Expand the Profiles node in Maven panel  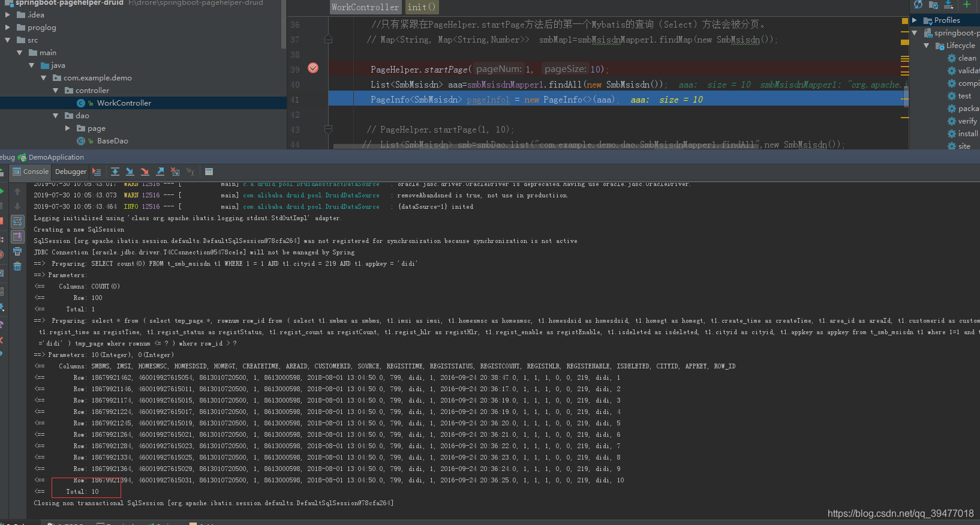tap(915, 20)
